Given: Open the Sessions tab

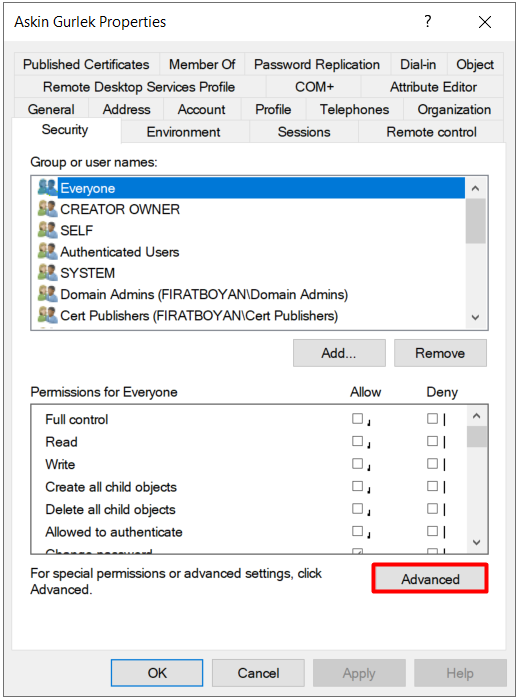Looking at the screenshot, I should pyautogui.click(x=304, y=132).
